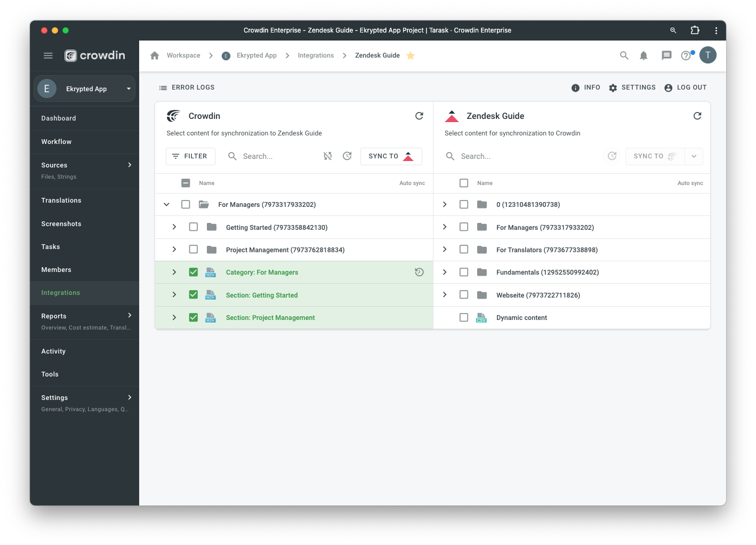This screenshot has height=545, width=756.
Task: Expand For Translators folder in Zendesk panel
Action: coord(445,250)
